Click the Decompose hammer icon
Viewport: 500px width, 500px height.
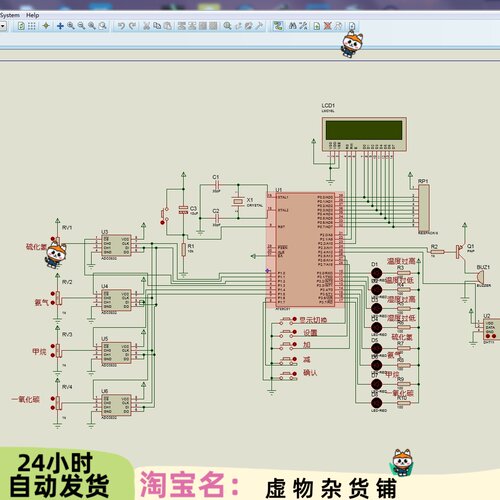click(259, 26)
